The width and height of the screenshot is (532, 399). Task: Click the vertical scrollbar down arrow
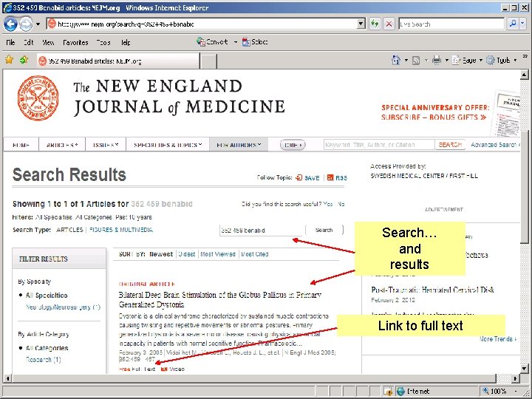(524, 369)
